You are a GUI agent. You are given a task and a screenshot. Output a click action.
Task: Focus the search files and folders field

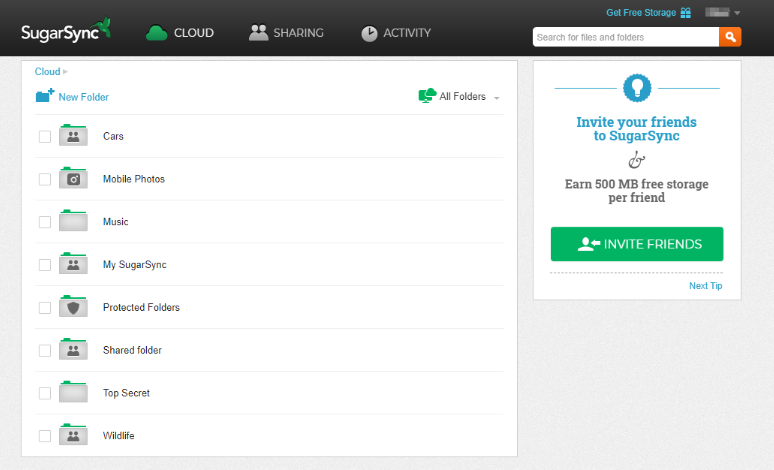pos(625,37)
